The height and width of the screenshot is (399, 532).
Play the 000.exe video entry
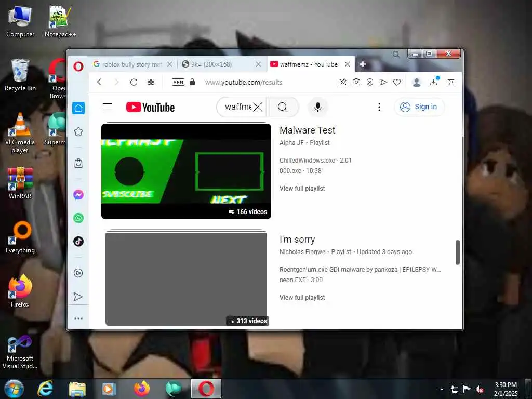tap(300, 171)
